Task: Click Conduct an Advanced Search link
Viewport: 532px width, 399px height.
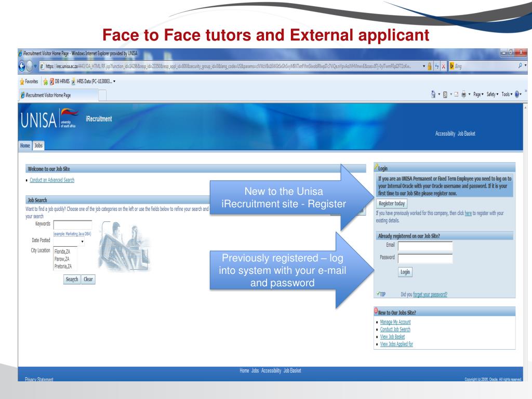Action: pyautogui.click(x=52, y=180)
